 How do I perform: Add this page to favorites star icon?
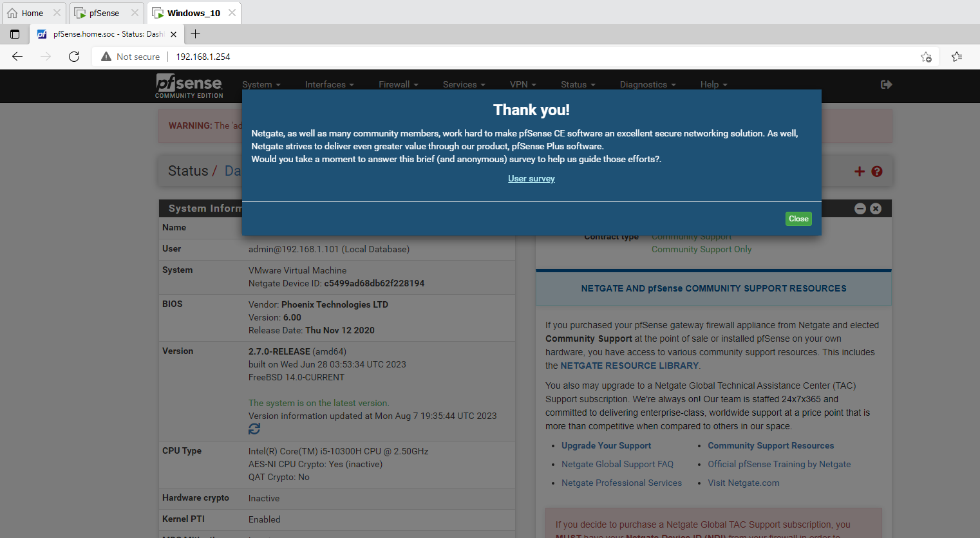926,57
